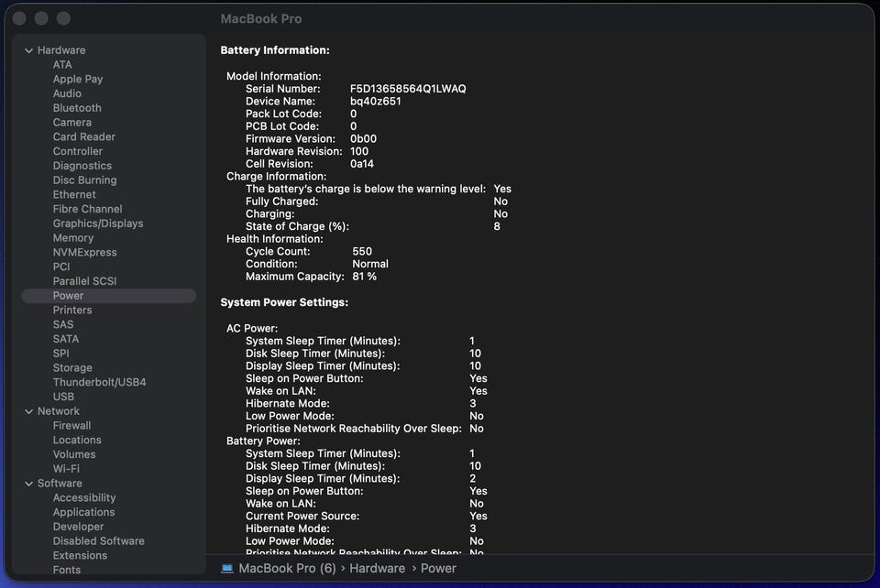Viewport: 880px width, 588px height.
Task: Select Ethernet in the sidebar
Action: (74, 194)
